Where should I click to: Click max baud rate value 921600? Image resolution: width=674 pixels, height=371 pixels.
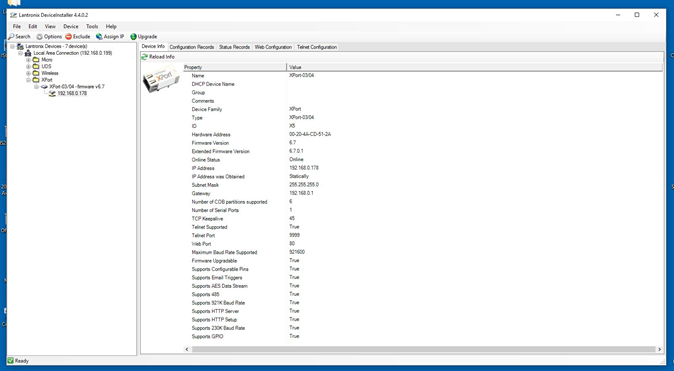coord(297,252)
